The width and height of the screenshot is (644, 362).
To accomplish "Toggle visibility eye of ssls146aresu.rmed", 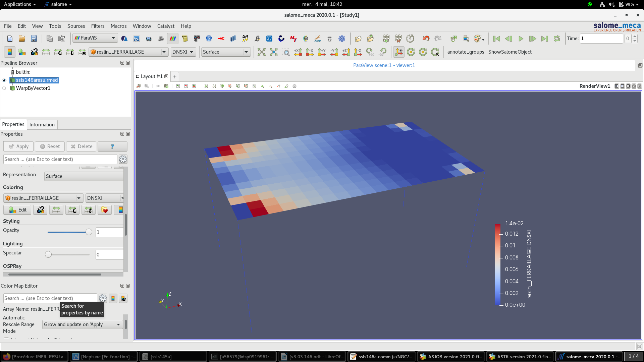I will click(x=4, y=80).
